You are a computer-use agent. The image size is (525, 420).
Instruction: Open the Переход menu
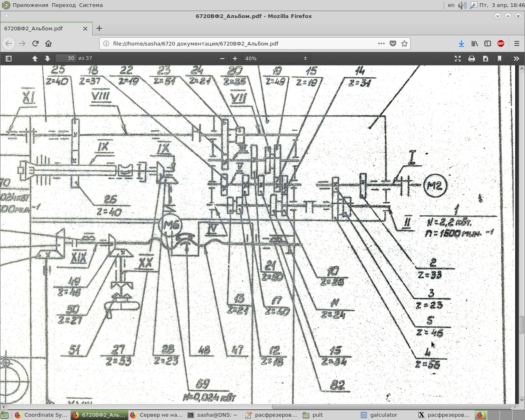tap(64, 5)
